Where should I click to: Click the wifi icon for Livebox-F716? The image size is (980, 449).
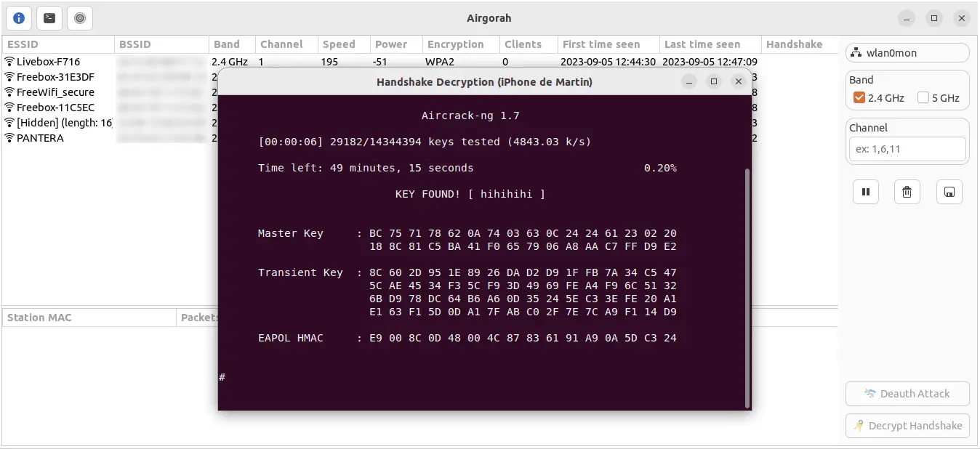coord(10,62)
